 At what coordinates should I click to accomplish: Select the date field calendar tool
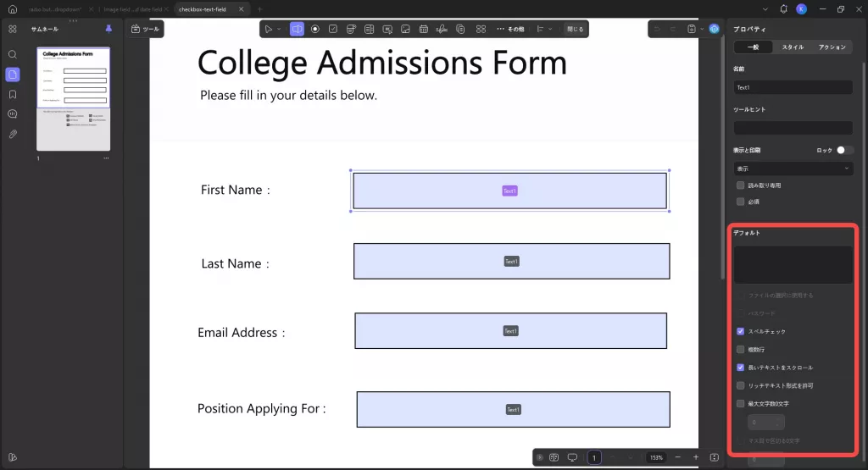pos(424,30)
